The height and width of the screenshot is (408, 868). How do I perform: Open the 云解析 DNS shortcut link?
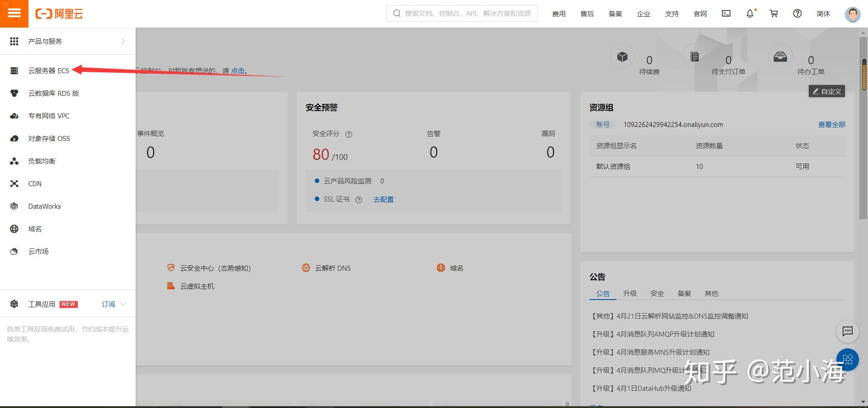coord(333,268)
